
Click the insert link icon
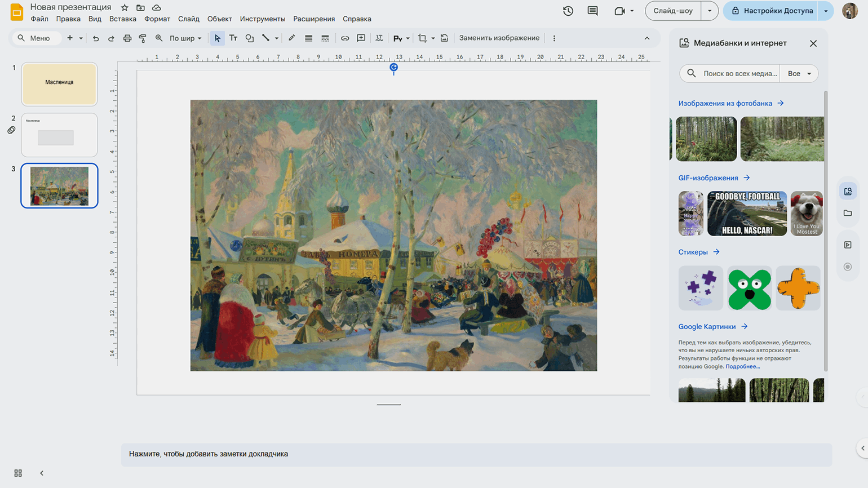pos(345,38)
